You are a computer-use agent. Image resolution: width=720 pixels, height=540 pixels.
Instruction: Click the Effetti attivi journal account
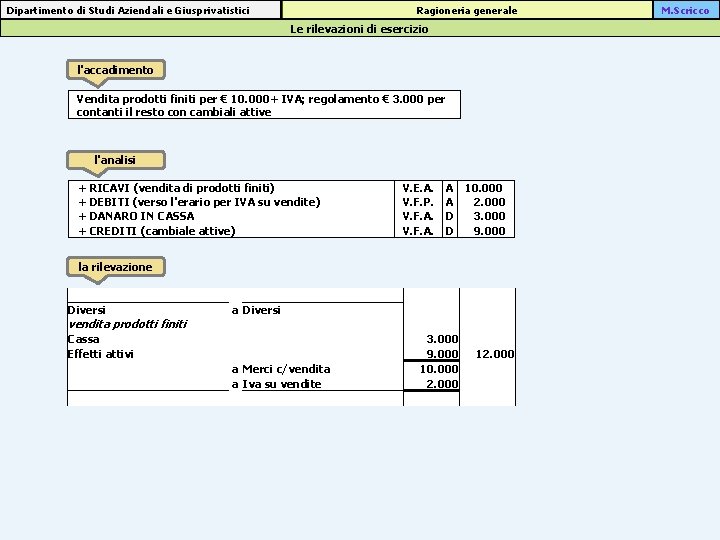coord(101,354)
